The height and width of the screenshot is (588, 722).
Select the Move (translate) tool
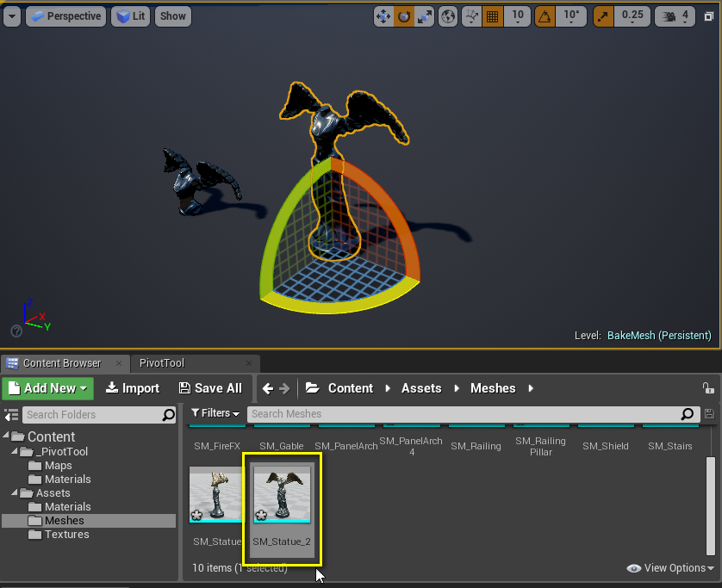[383, 16]
